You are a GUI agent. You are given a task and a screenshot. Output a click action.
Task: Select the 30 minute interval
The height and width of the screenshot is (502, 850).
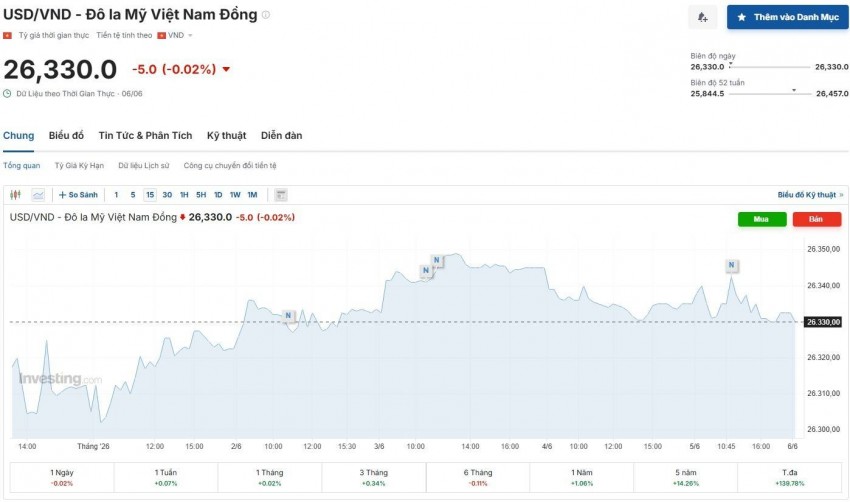(x=167, y=195)
